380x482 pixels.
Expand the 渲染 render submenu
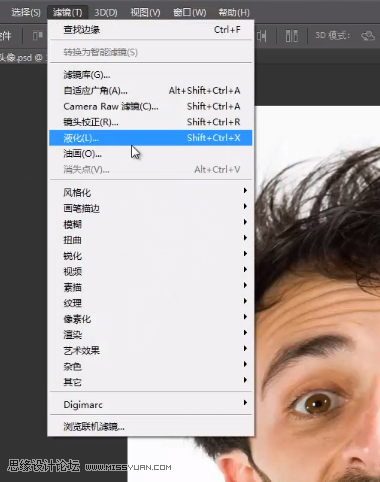click(151, 334)
